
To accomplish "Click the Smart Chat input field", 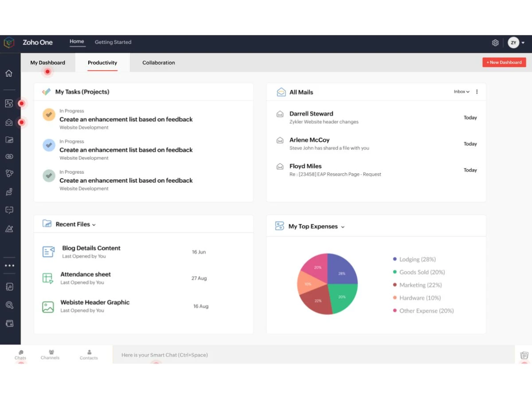I will (x=314, y=355).
